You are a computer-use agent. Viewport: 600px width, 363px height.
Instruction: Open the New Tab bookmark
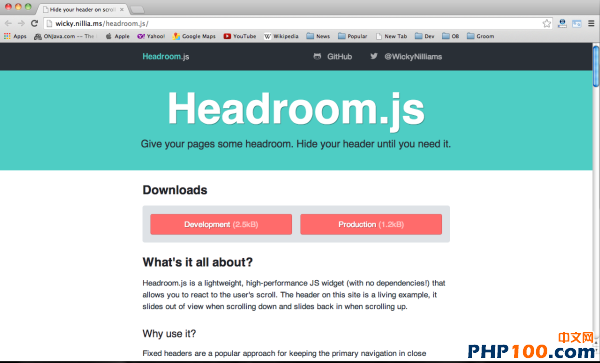coord(391,36)
